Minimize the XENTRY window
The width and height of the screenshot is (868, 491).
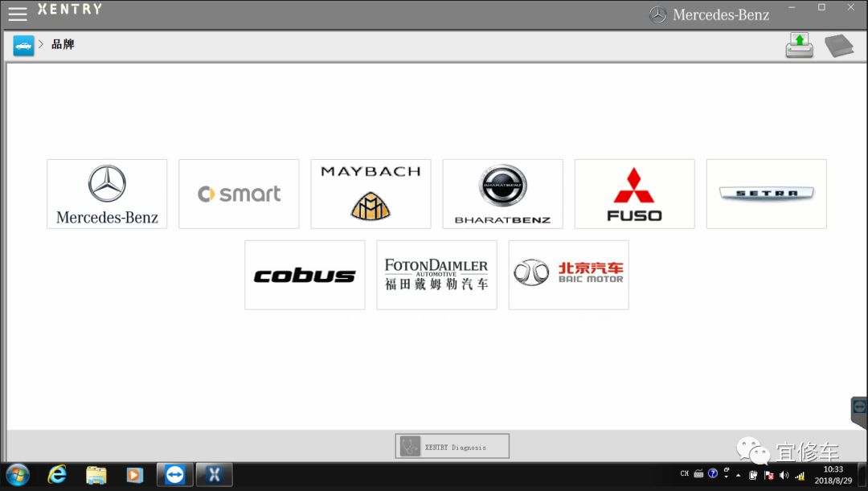(x=792, y=7)
